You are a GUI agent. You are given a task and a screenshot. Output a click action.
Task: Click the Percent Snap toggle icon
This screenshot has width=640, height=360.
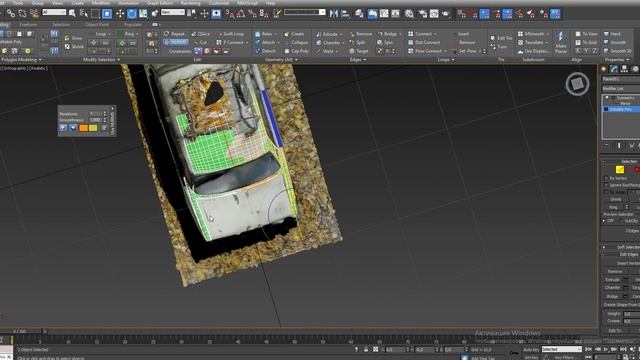253,14
